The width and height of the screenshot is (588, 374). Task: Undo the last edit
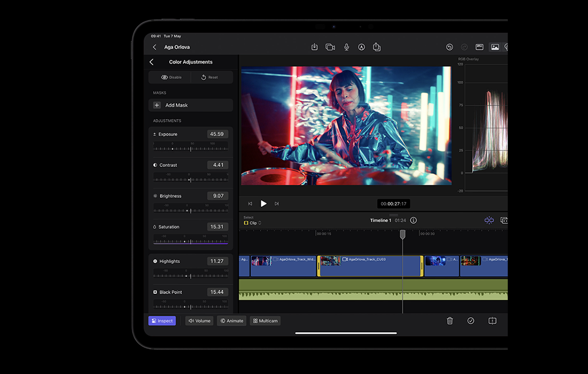pyautogui.click(x=450, y=47)
